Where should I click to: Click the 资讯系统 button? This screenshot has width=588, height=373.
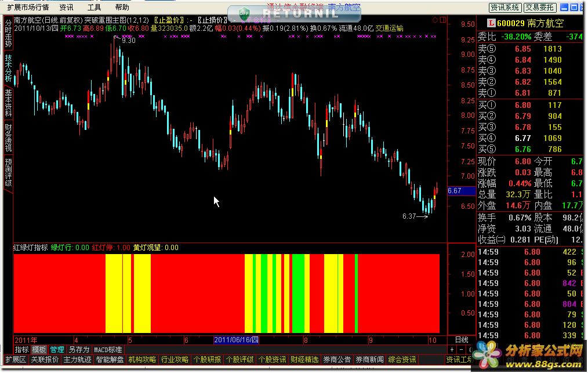505,8
